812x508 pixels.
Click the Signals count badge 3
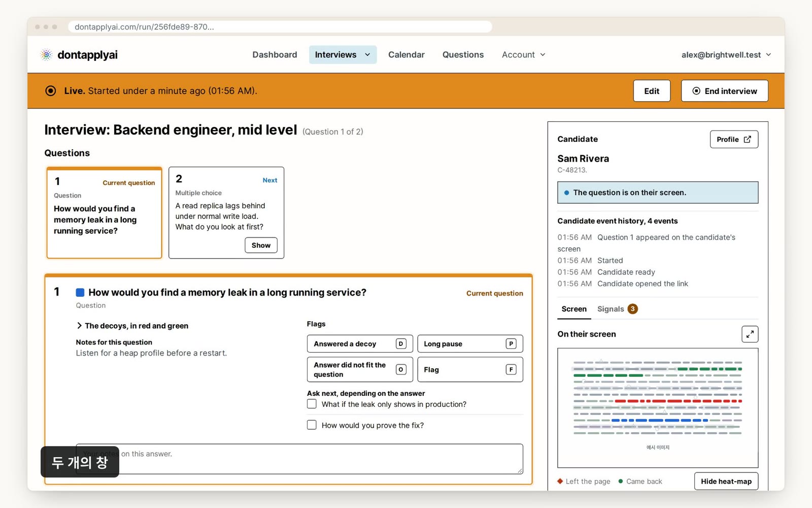coord(632,309)
